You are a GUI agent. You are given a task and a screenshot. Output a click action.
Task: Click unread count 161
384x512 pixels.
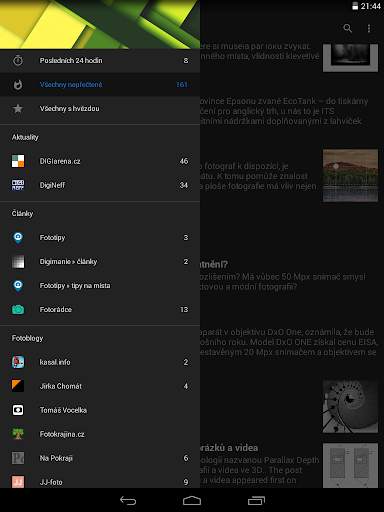[182, 85]
